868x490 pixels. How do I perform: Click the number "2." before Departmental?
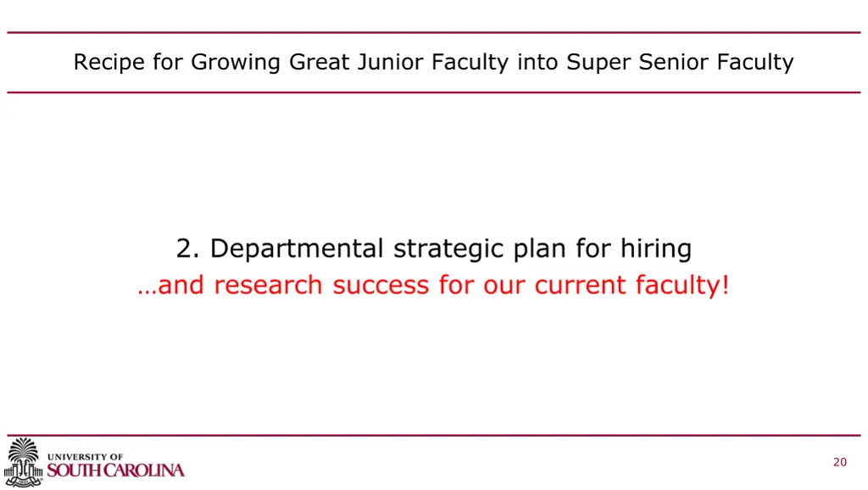188,248
